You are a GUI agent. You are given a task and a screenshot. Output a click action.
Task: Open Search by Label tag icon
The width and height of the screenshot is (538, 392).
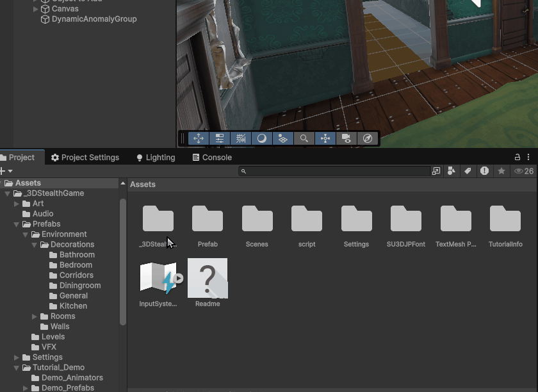pos(468,171)
